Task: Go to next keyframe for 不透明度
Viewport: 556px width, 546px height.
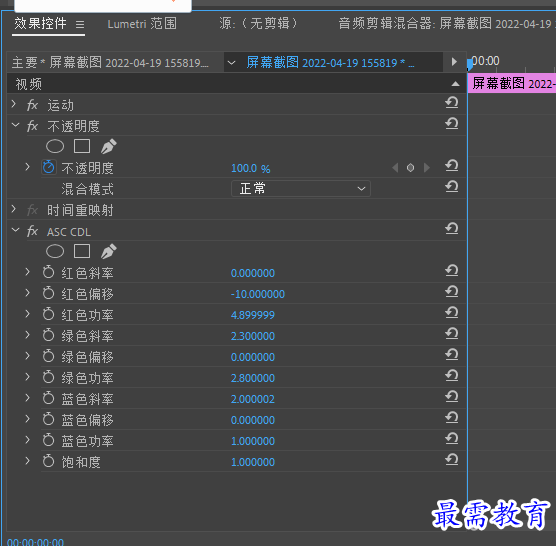Action: pos(427,167)
